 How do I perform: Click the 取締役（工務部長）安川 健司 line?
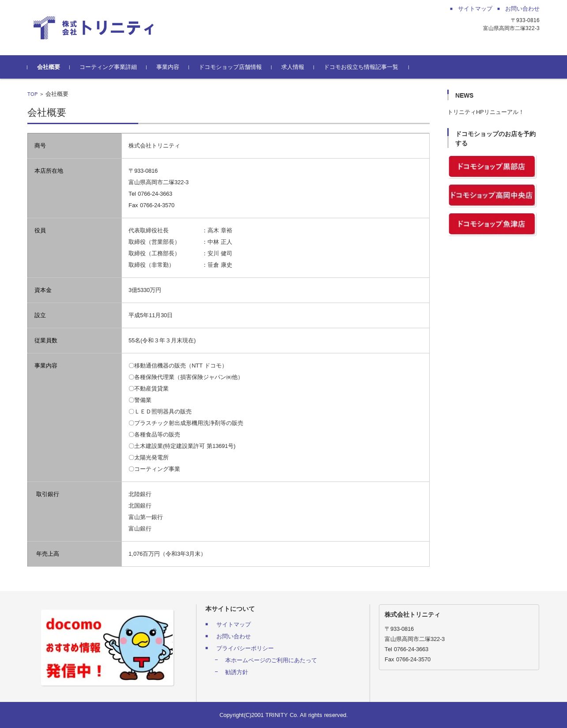pos(180,254)
